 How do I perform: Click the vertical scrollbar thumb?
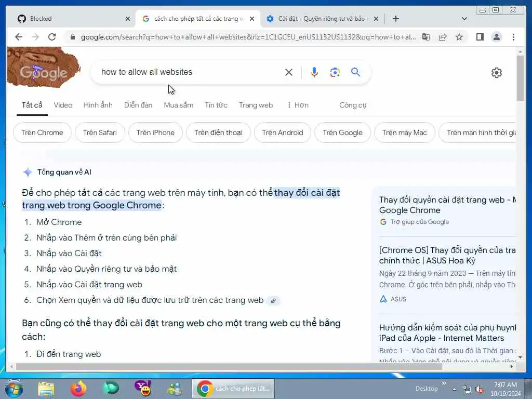520,78
